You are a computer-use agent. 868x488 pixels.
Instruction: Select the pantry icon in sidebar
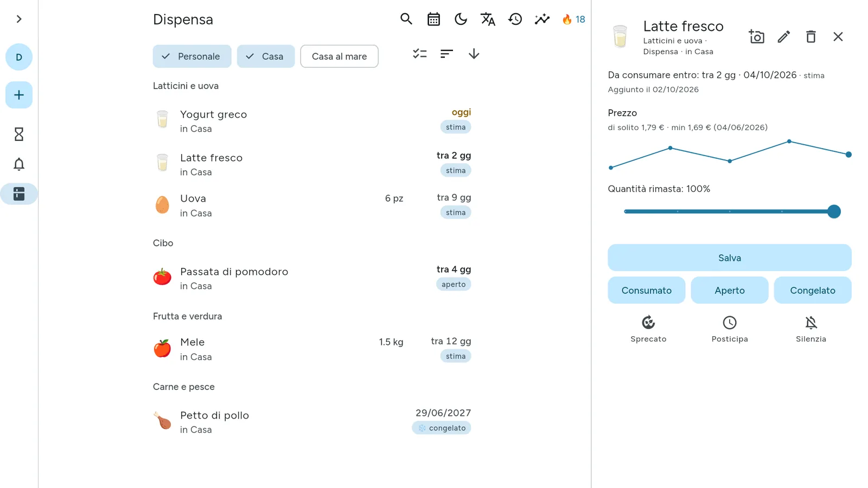(x=19, y=194)
